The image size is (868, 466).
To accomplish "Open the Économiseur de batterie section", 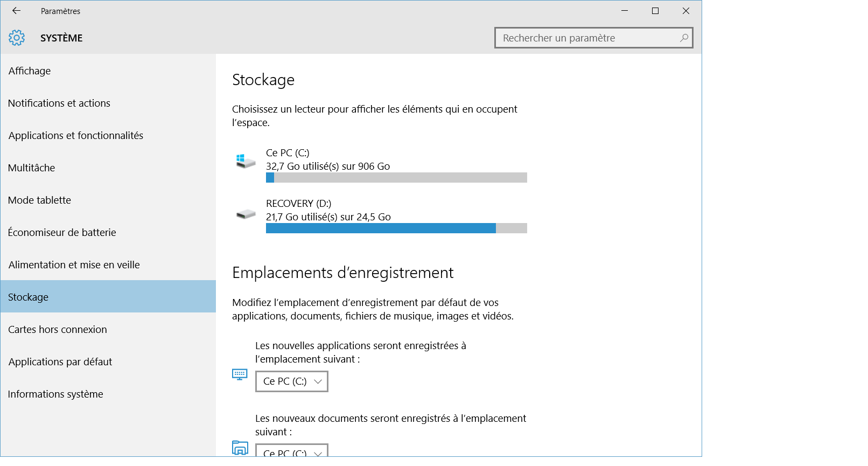I will (62, 232).
